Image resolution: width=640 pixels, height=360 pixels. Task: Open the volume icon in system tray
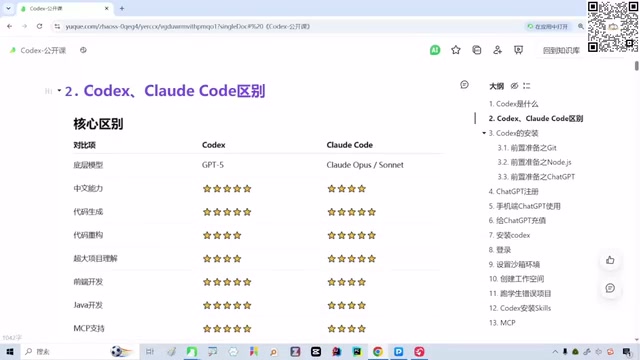599,351
